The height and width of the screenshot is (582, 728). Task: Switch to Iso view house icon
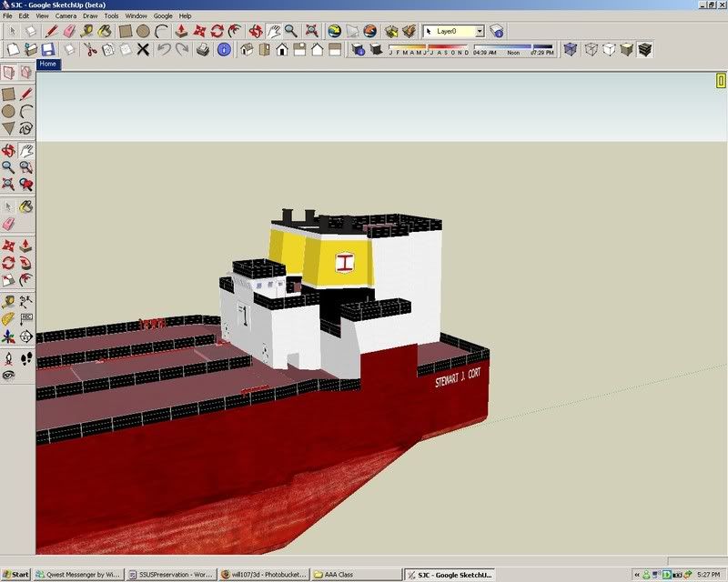247,49
